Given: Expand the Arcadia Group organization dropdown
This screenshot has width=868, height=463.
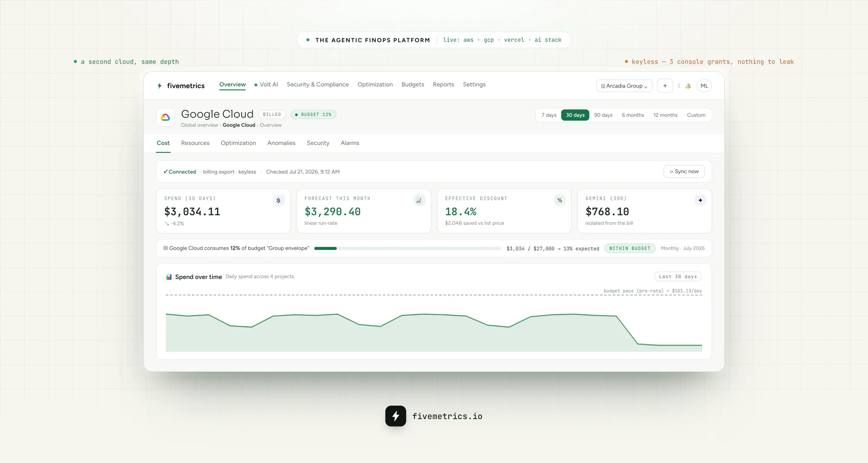Looking at the screenshot, I should pyautogui.click(x=624, y=86).
